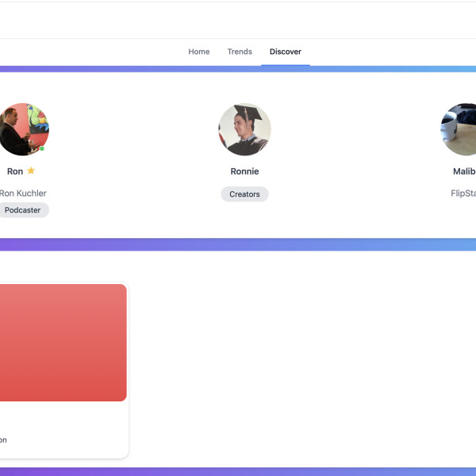This screenshot has height=476, width=476.
Task: Switch to the Trends tab
Action: coord(240,52)
